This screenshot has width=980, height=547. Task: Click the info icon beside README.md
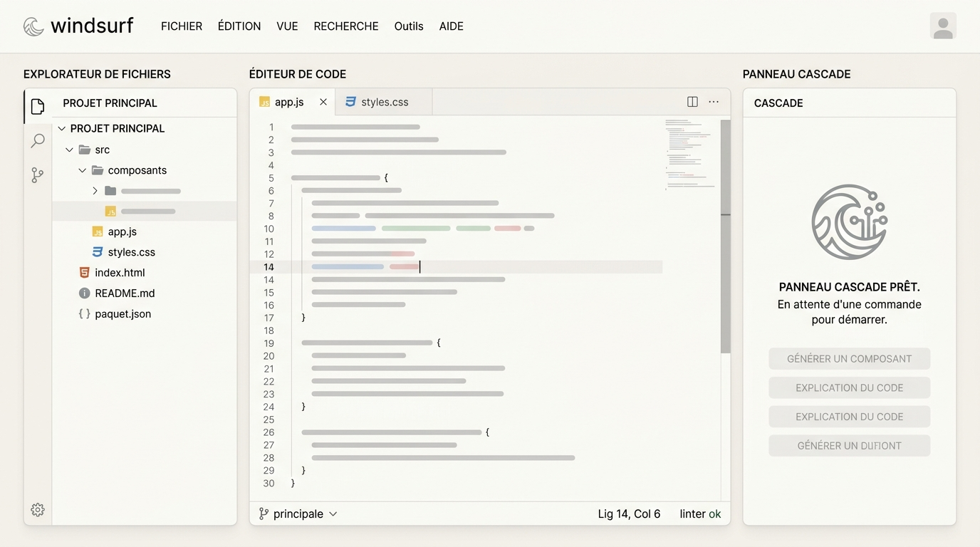[84, 293]
